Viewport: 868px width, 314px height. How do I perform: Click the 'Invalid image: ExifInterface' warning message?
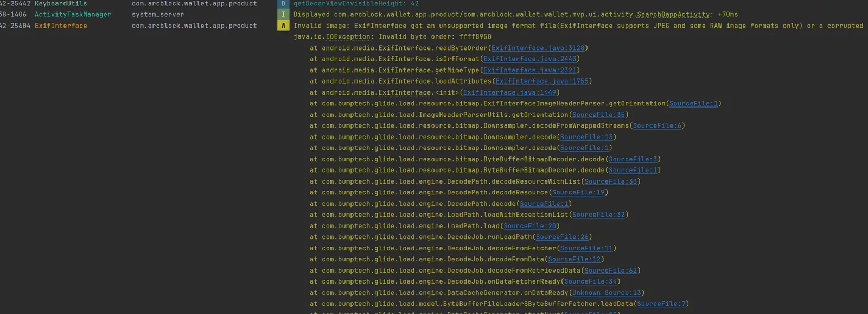[x=578, y=26]
